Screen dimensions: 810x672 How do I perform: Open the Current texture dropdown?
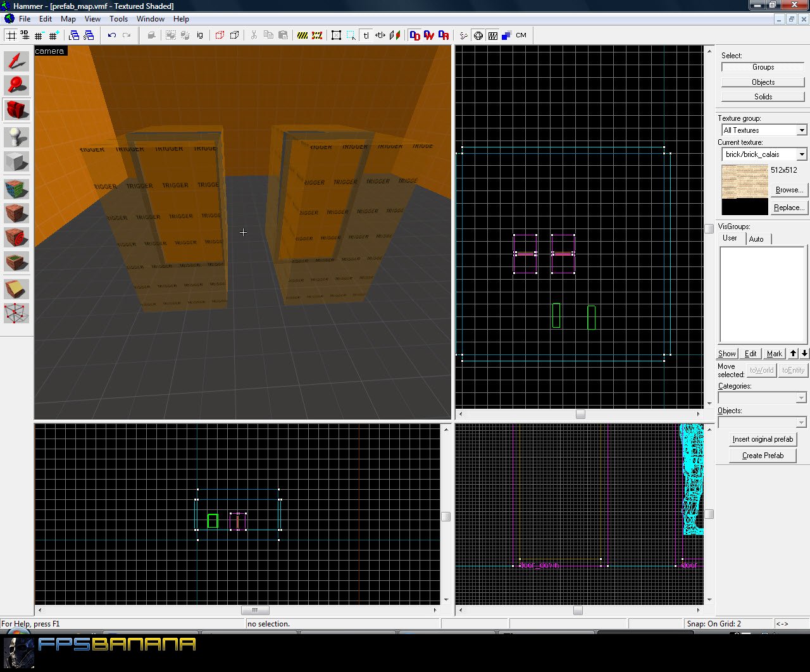[x=801, y=154]
